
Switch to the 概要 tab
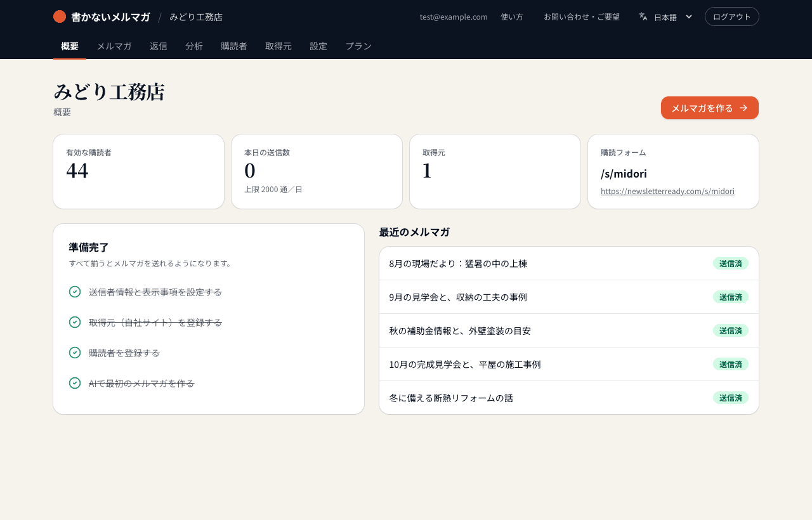70,46
